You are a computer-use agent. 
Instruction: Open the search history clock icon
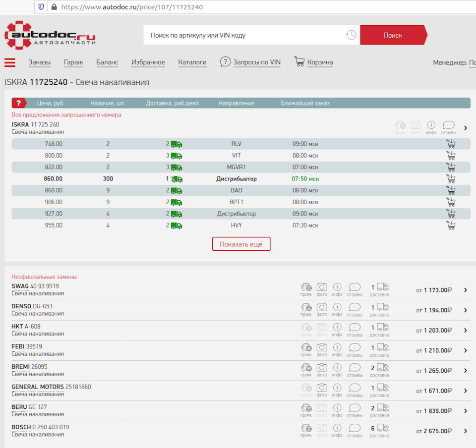[x=351, y=35]
